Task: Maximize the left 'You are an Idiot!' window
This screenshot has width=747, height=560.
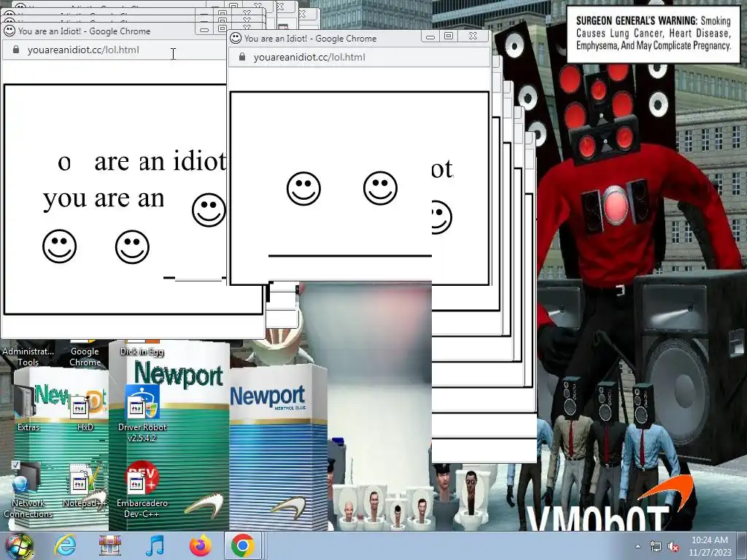Action: click(x=222, y=28)
